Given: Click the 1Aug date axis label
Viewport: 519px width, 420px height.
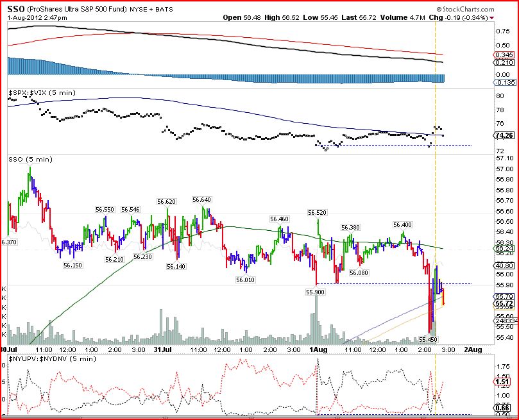Looking at the screenshot, I should click(318, 349).
